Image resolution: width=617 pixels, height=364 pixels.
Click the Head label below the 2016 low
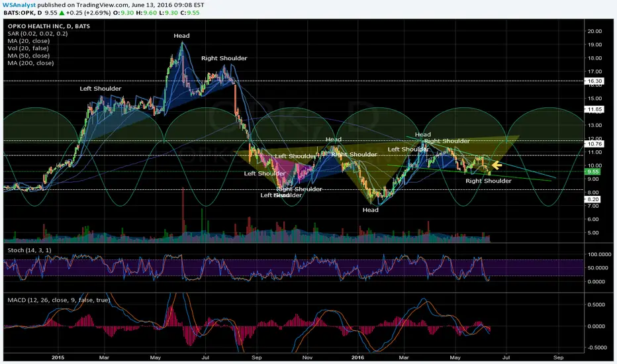coord(370,210)
